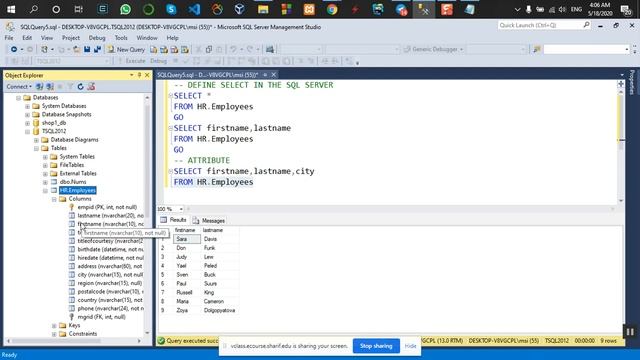Select the birthdate column
Screen dimensions: 640x360
111,249
